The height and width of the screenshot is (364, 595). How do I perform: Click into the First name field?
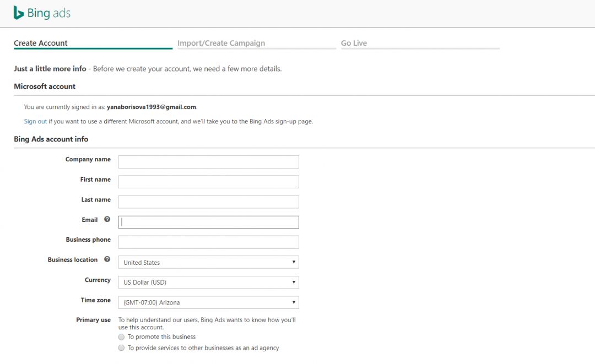[x=208, y=182]
